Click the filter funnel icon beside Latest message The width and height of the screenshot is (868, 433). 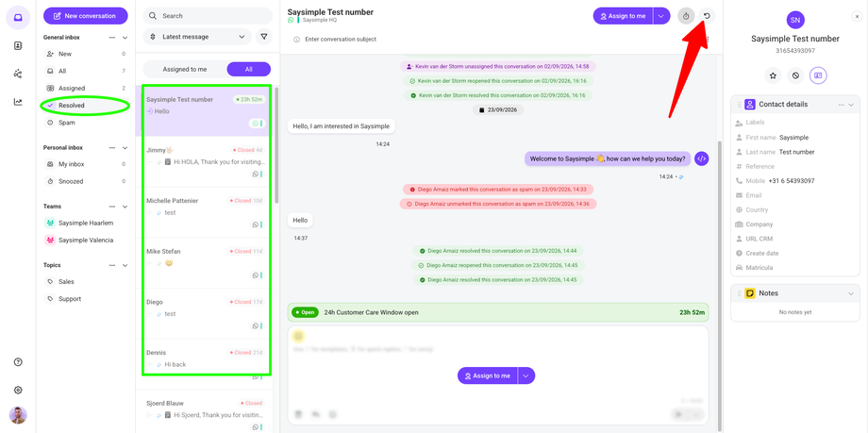(264, 37)
